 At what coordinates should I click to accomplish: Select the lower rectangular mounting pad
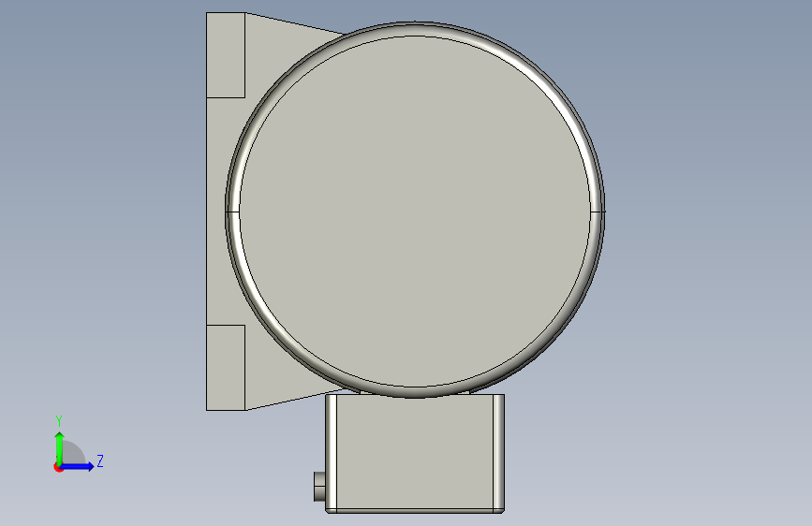point(226,368)
